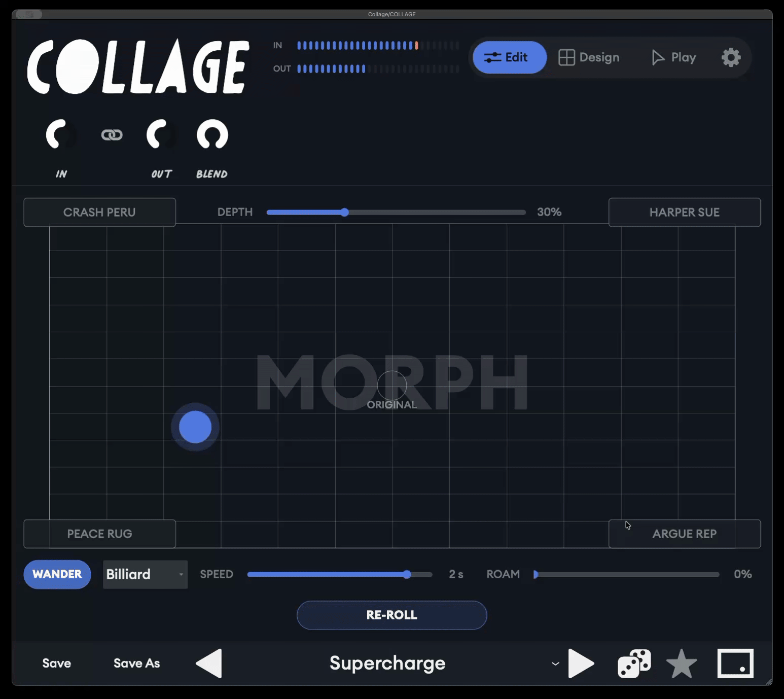784x699 pixels.
Task: Click Save button
Action: click(57, 663)
